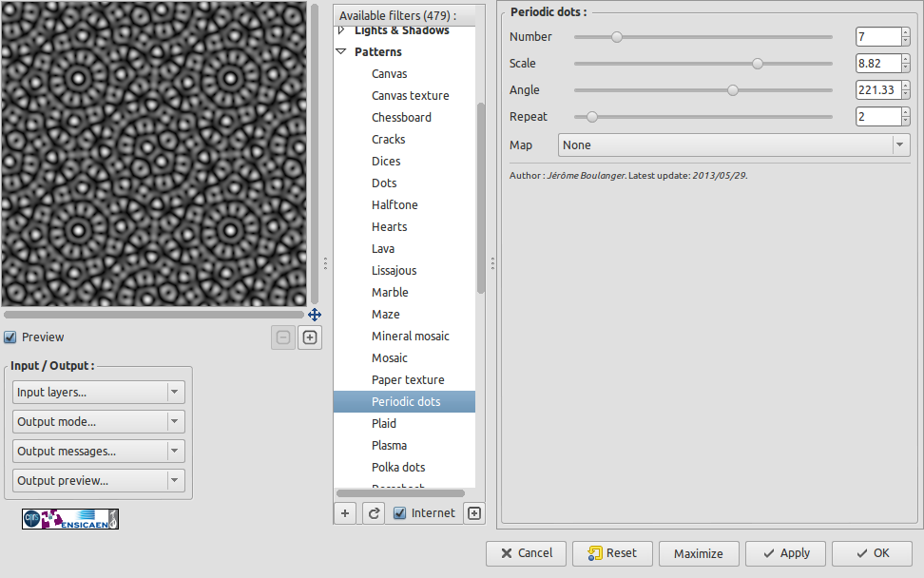
Task: Open the Output mode dropdown
Action: (99, 422)
